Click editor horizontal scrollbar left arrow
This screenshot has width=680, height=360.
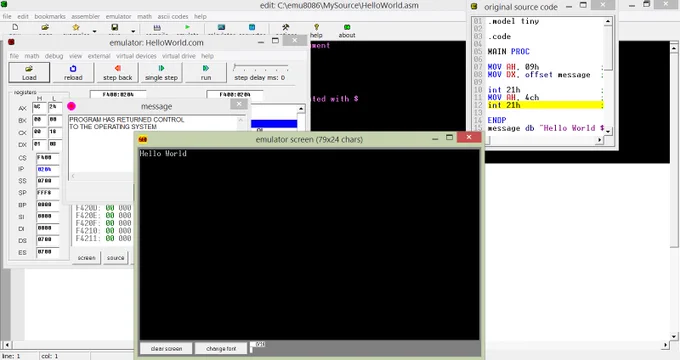pos(6,345)
